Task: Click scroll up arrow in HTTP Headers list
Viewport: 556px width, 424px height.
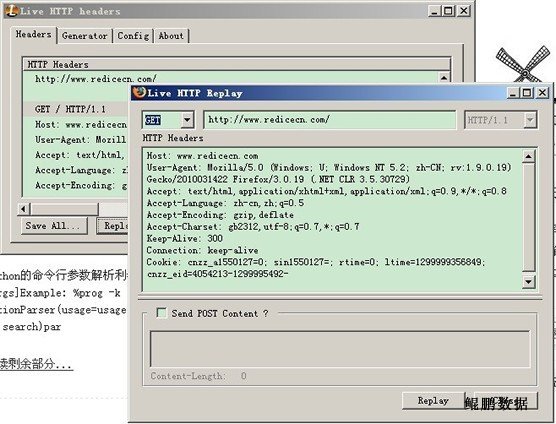Action: [x=444, y=77]
